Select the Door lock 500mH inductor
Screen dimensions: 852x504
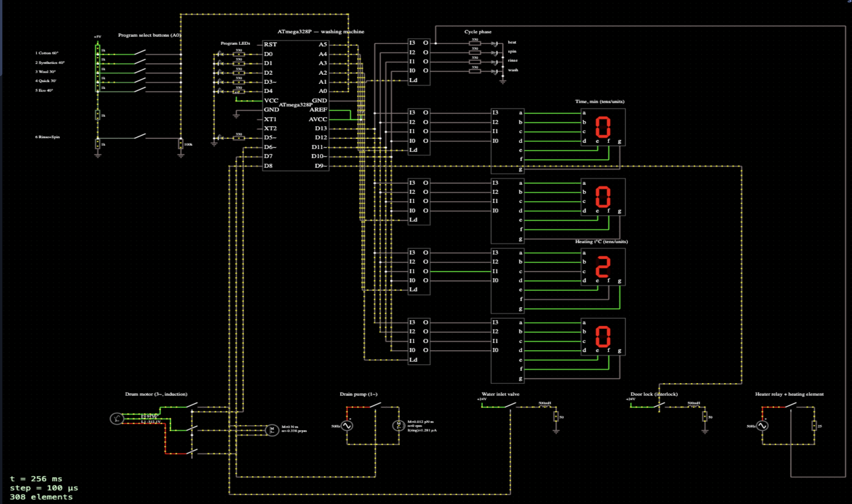point(693,406)
